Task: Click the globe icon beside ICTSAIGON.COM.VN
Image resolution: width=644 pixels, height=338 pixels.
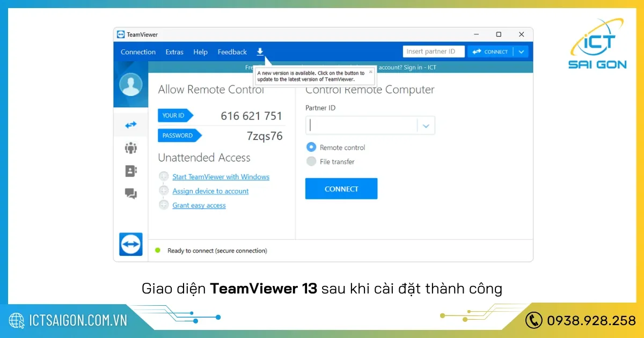Action: coord(17,320)
